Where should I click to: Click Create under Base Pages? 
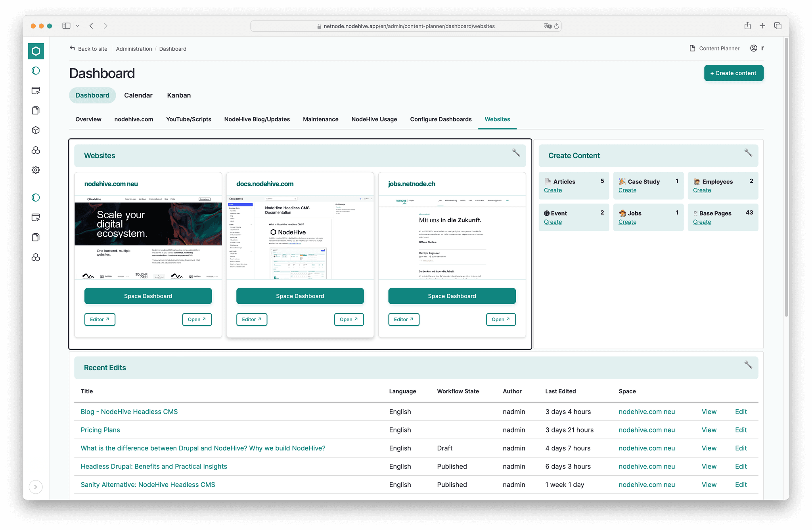coord(702,222)
